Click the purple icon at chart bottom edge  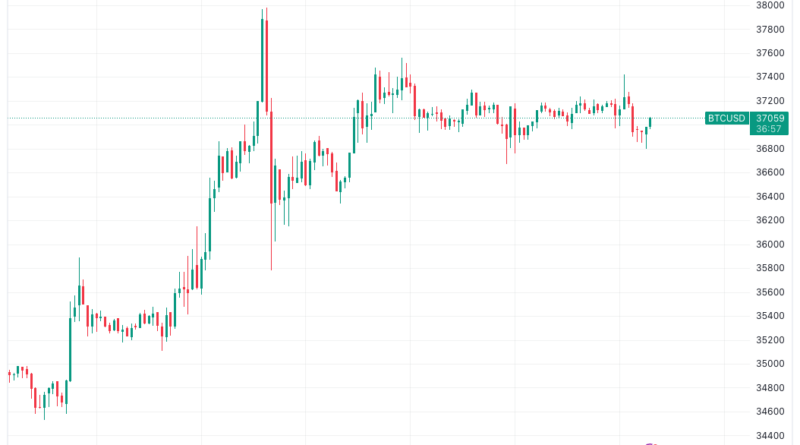pyautogui.click(x=651, y=443)
